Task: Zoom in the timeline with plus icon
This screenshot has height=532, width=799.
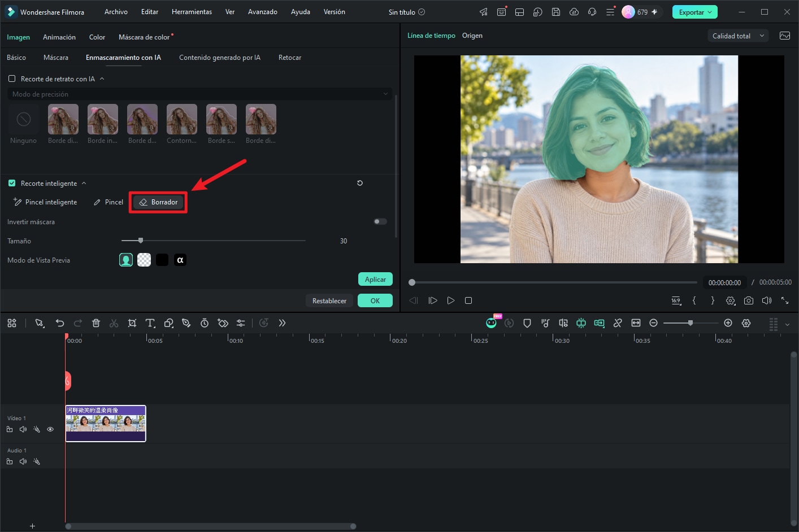Action: (x=728, y=323)
